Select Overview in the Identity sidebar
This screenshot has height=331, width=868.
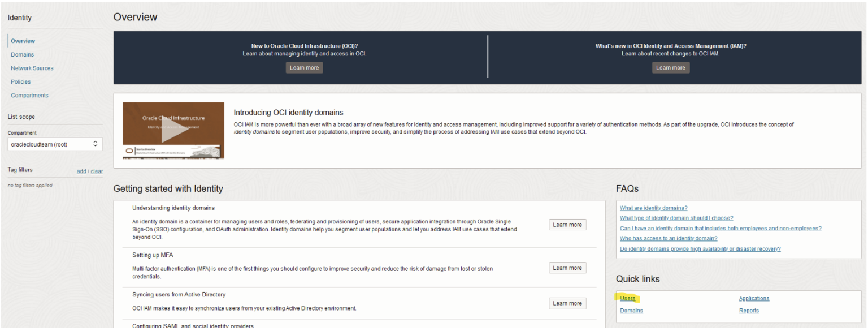pos(23,40)
